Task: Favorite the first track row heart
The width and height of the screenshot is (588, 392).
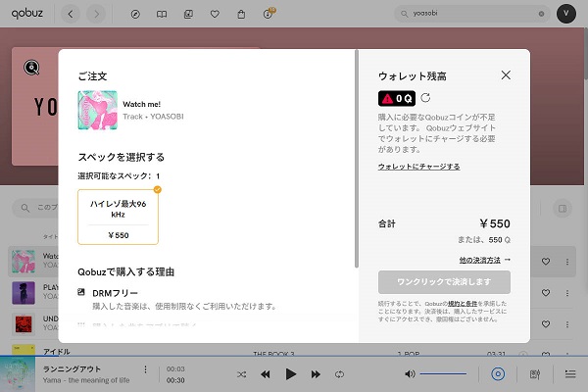Action: click(546, 262)
